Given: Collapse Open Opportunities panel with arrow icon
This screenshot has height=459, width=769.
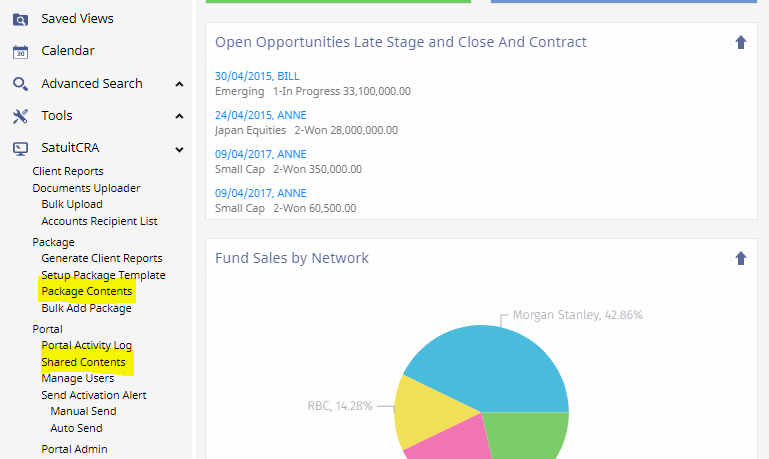Looking at the screenshot, I should coord(741,43).
